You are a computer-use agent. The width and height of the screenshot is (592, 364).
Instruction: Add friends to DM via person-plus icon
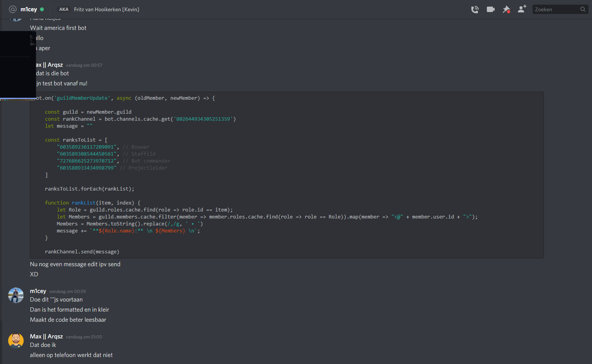pyautogui.click(x=522, y=9)
